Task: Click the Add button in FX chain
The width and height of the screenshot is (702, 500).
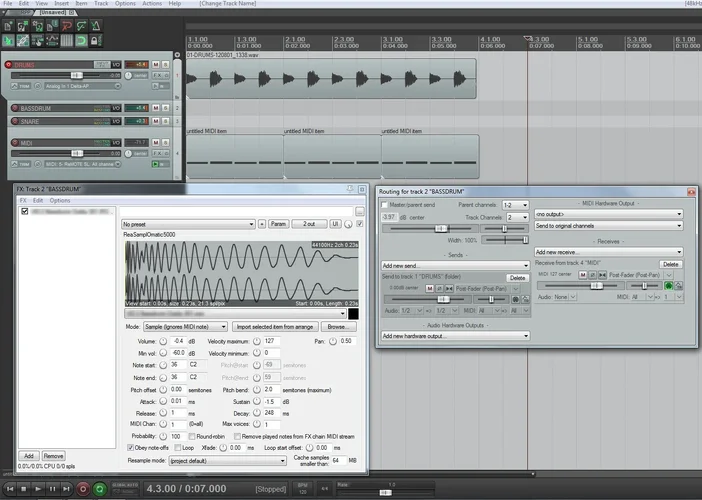Action: point(29,456)
